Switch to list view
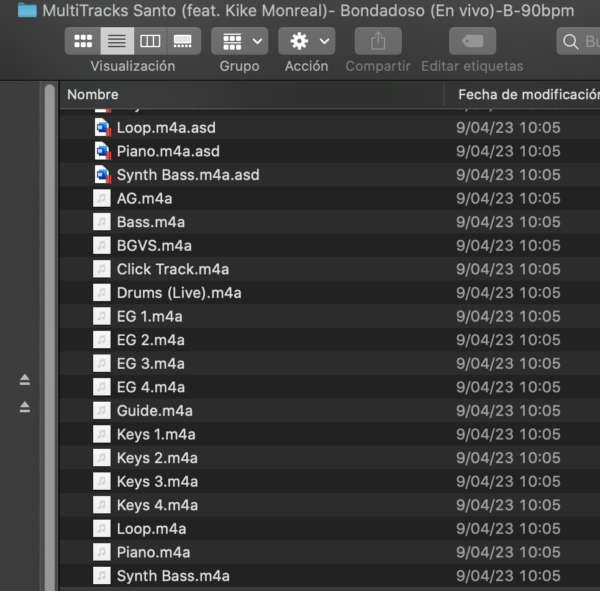This screenshot has height=591, width=600. pos(117,41)
